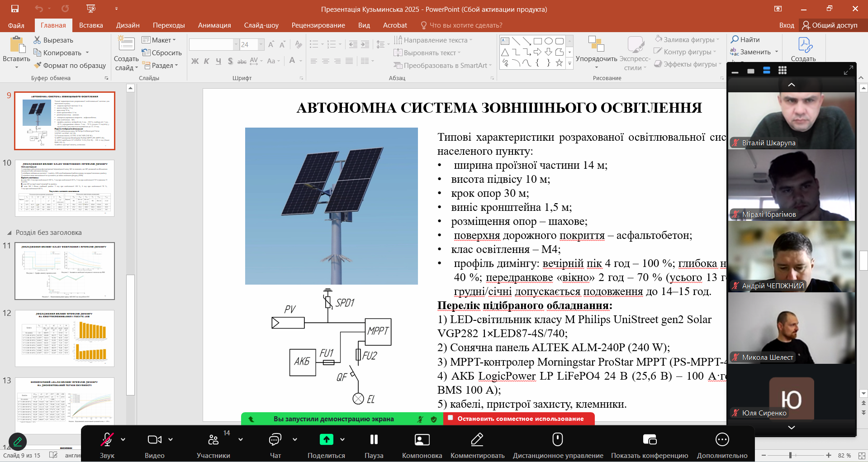Open the Zoom Participants panel

tap(213, 439)
